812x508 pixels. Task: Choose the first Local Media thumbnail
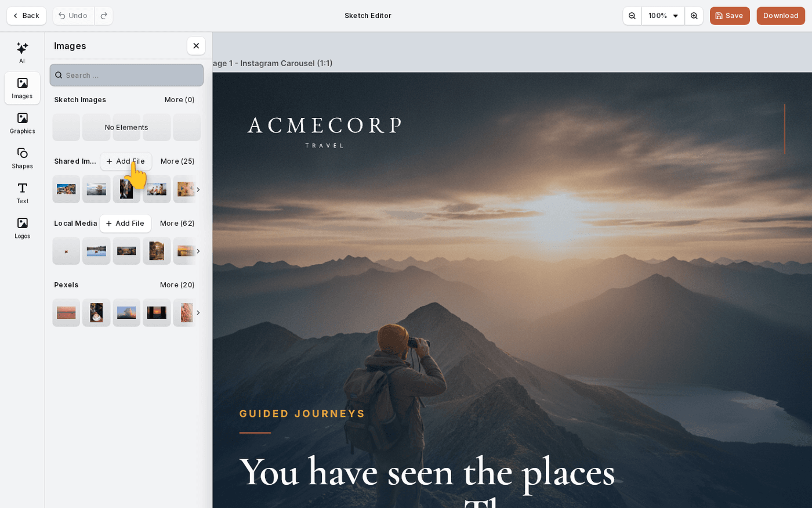pyautogui.click(x=66, y=251)
